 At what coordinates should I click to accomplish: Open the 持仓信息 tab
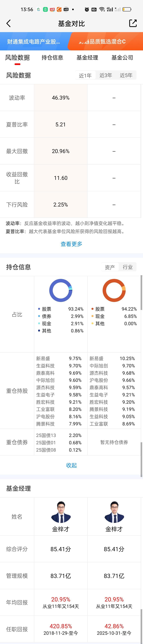pos(52,58)
